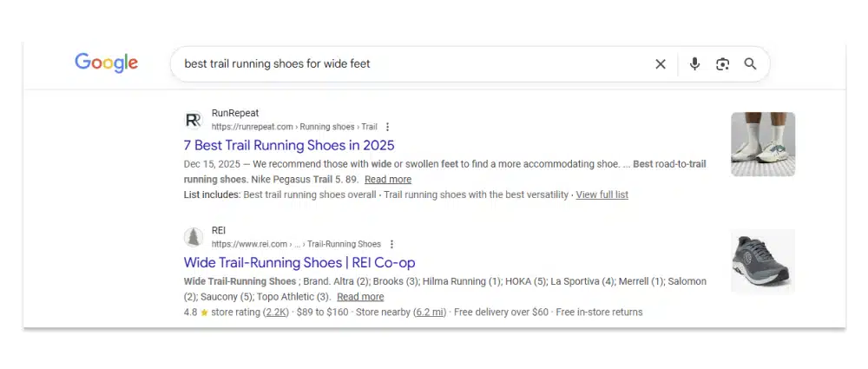The image size is (868, 369).
Task: Clear the search query with X icon
Action: click(x=661, y=63)
